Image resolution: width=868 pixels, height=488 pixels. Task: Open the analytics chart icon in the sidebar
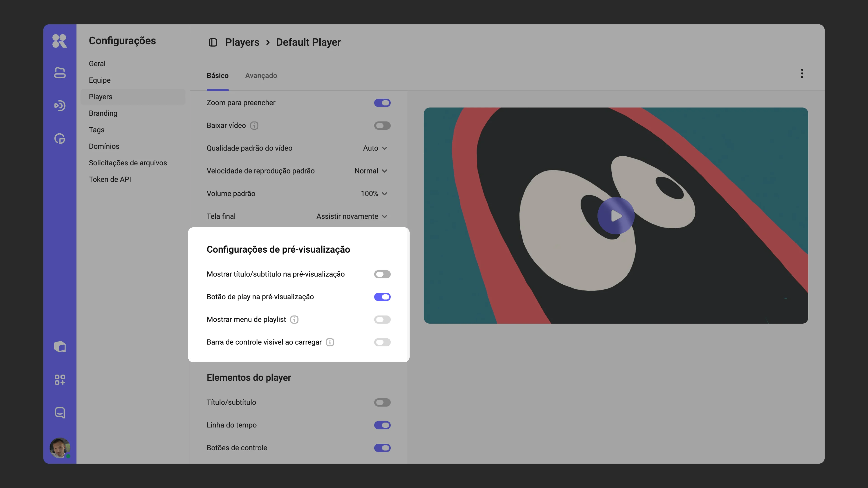coord(60,139)
